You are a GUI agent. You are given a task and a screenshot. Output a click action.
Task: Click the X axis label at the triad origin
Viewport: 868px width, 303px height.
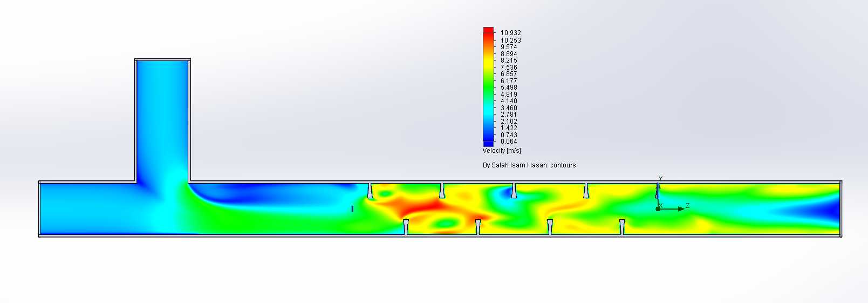click(x=661, y=206)
